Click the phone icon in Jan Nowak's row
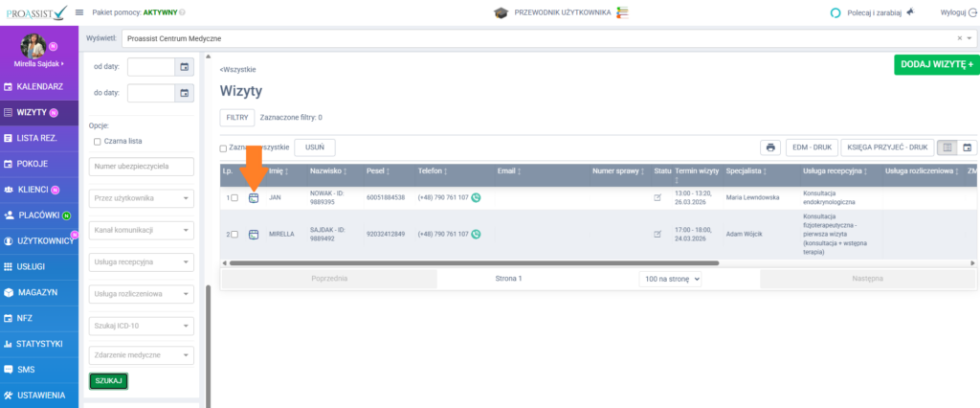Image resolution: width=980 pixels, height=408 pixels. tap(476, 197)
